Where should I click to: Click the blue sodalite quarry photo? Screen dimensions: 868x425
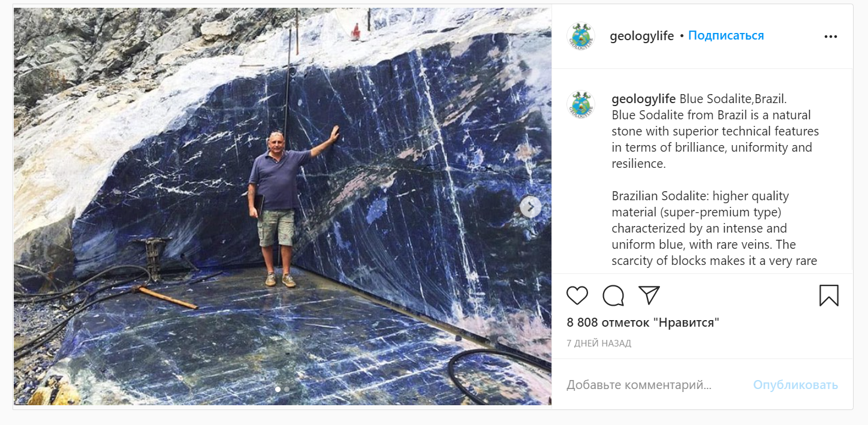282,206
